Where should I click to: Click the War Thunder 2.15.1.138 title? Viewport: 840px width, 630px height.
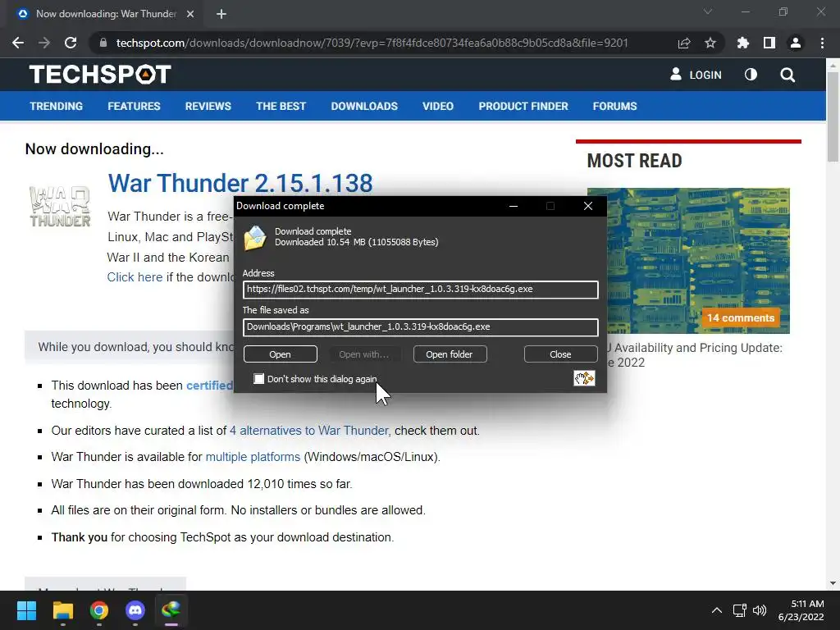pos(240,183)
